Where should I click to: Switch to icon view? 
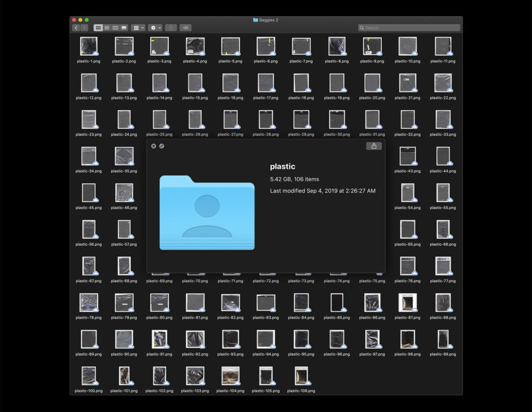(x=98, y=28)
